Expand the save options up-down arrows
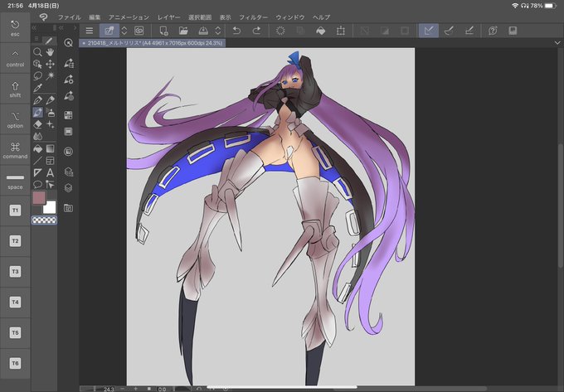 point(218,31)
